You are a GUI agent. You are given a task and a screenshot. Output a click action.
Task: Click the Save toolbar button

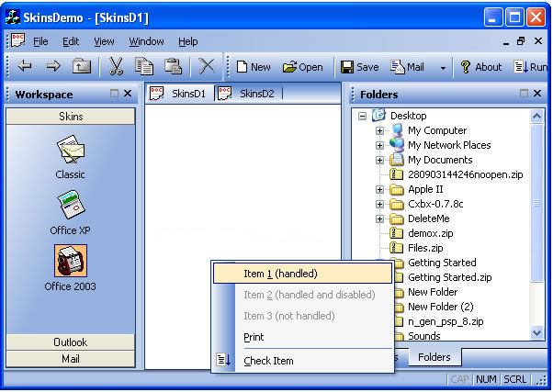[360, 67]
